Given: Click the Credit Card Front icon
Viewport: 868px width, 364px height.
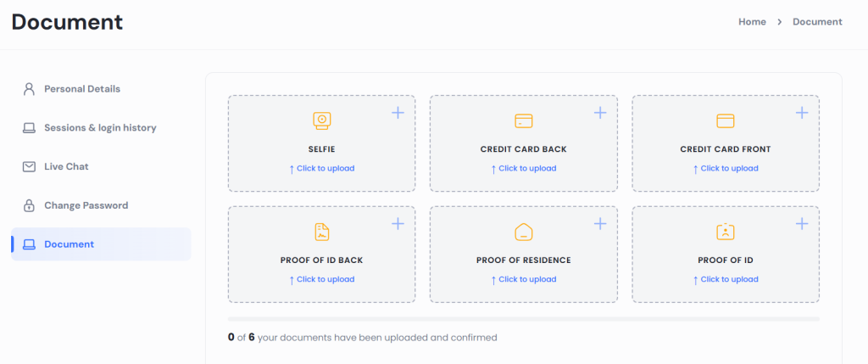Looking at the screenshot, I should [725, 120].
